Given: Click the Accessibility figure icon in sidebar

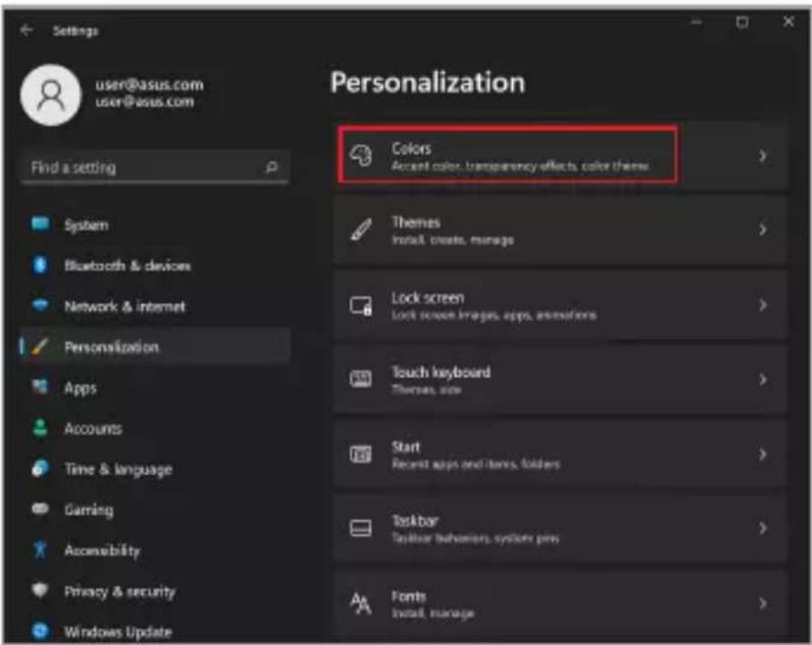Looking at the screenshot, I should coord(40,549).
